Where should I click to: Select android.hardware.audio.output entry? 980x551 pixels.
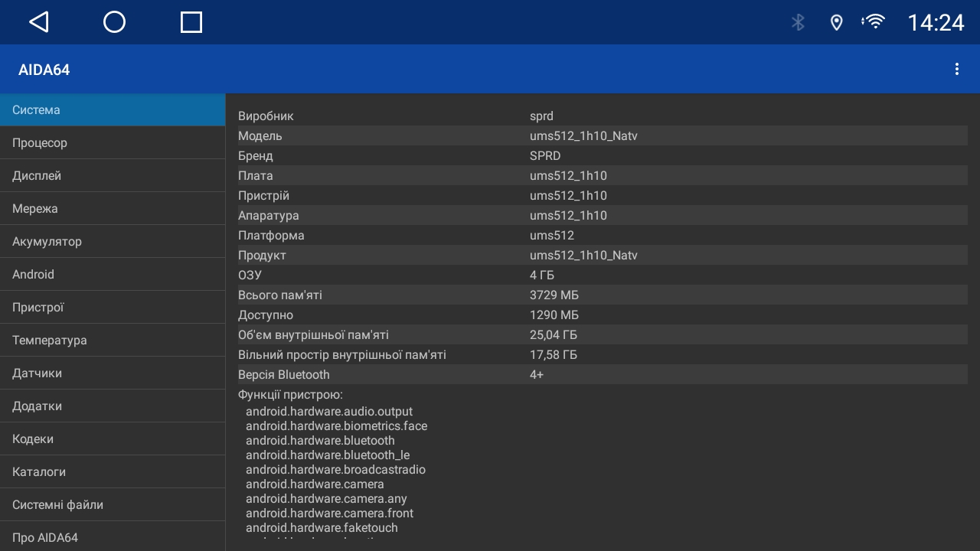[x=329, y=412]
